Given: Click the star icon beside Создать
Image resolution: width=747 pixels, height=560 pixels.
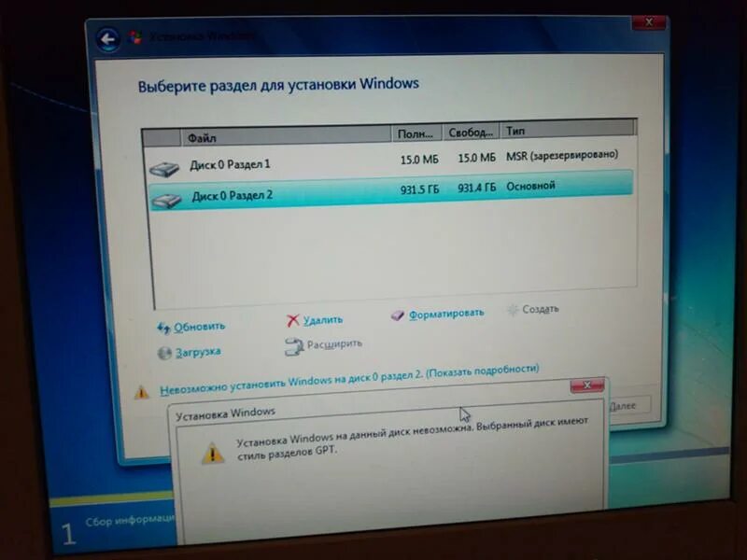Looking at the screenshot, I should point(513,311).
